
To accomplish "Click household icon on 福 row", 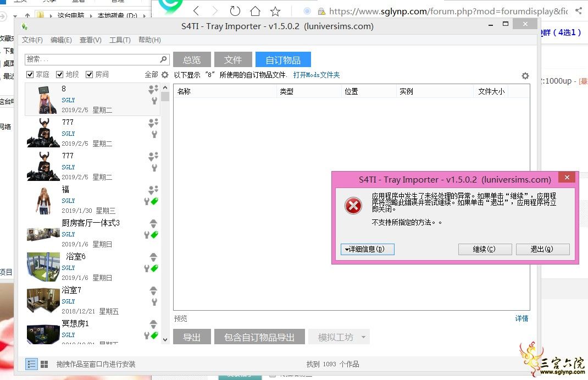I will pos(153,190).
